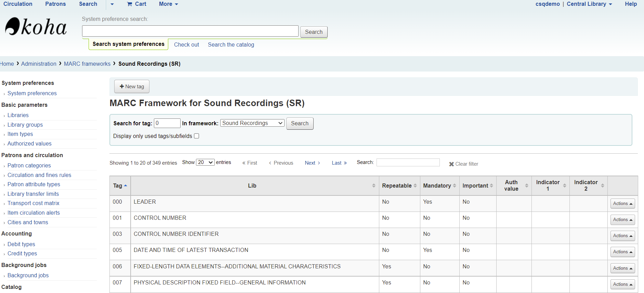Viewport: 644px width, 293px height.
Task: Click Search button for system preferences
Action: click(314, 32)
